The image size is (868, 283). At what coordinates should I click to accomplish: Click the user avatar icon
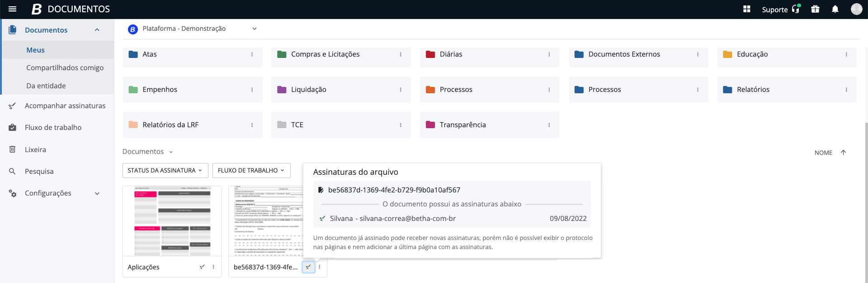pyautogui.click(x=856, y=9)
